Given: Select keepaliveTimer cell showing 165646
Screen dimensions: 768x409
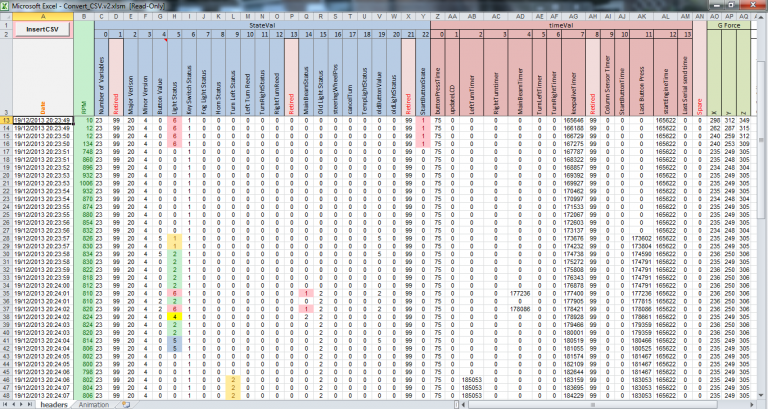Looking at the screenshot, I should [574, 120].
